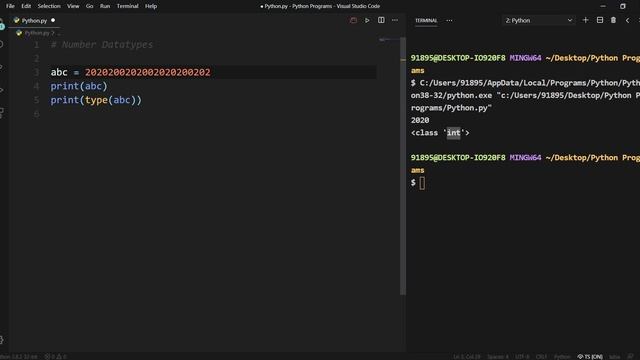Switch to the Python.py editor tab
640x360 pixels.
[x=34, y=20]
